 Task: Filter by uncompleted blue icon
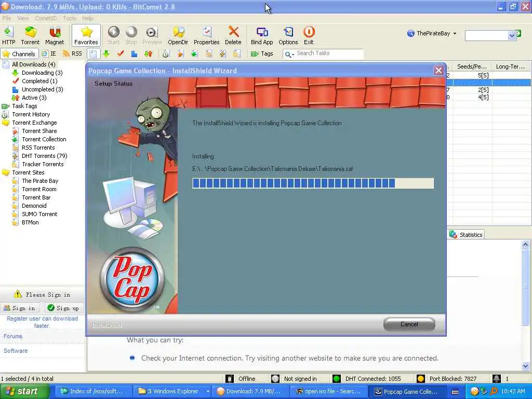coord(135,54)
